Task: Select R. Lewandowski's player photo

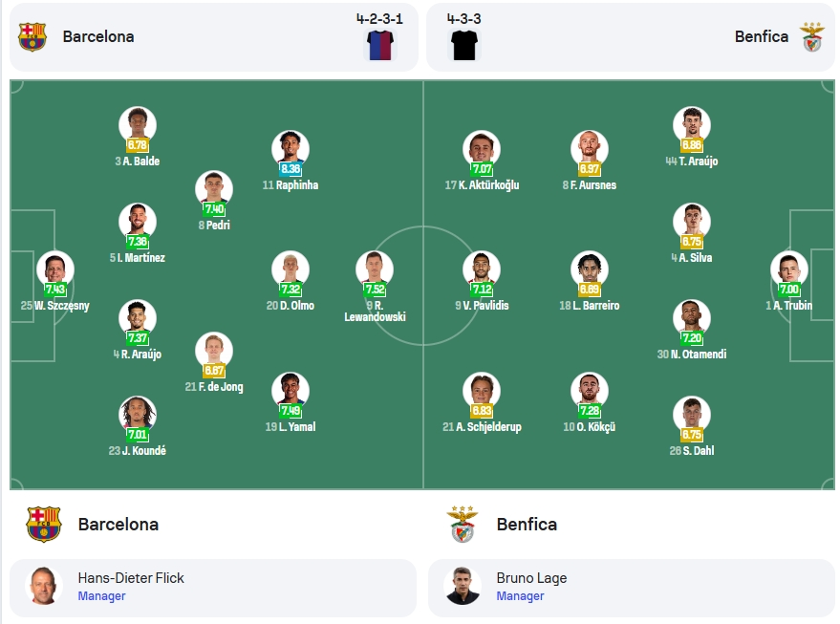Action: coord(375,269)
